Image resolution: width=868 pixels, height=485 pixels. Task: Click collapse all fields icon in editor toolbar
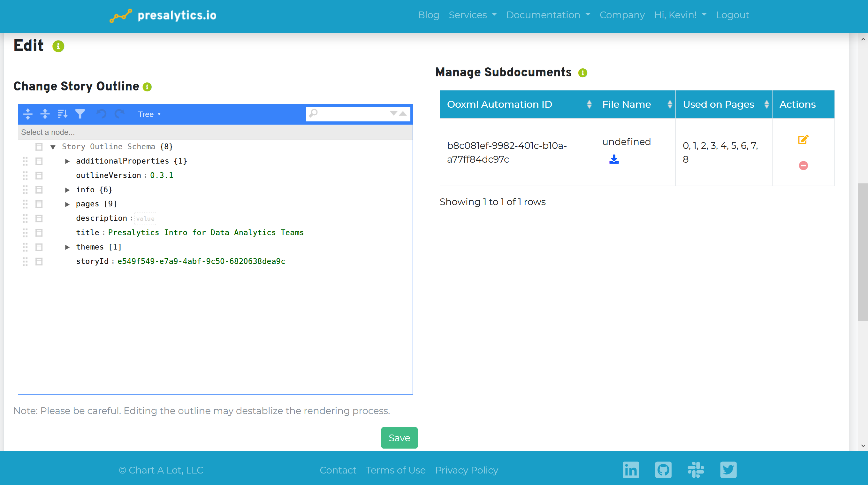[x=45, y=114]
